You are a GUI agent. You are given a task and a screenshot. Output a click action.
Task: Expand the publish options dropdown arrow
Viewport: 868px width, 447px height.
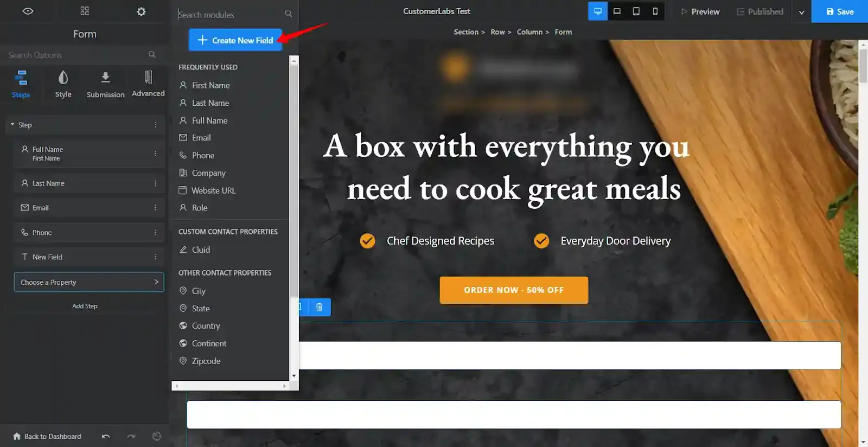[801, 12]
